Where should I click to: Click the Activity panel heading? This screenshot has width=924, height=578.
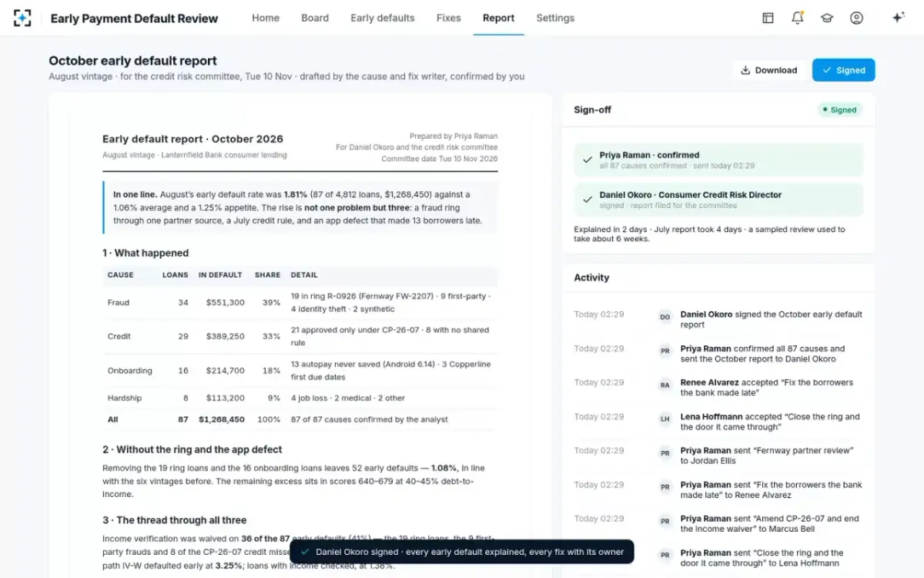coord(591,277)
